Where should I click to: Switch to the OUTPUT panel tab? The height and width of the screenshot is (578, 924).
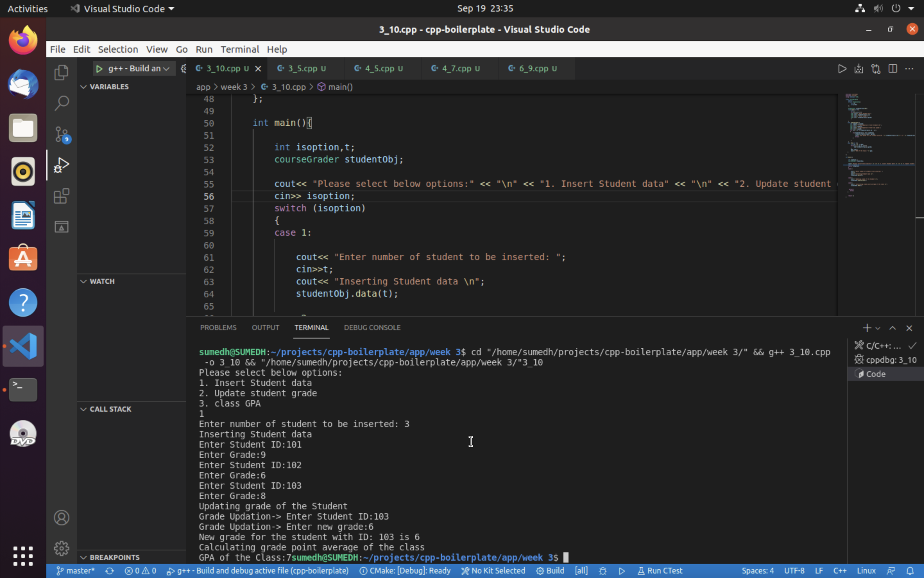(265, 328)
